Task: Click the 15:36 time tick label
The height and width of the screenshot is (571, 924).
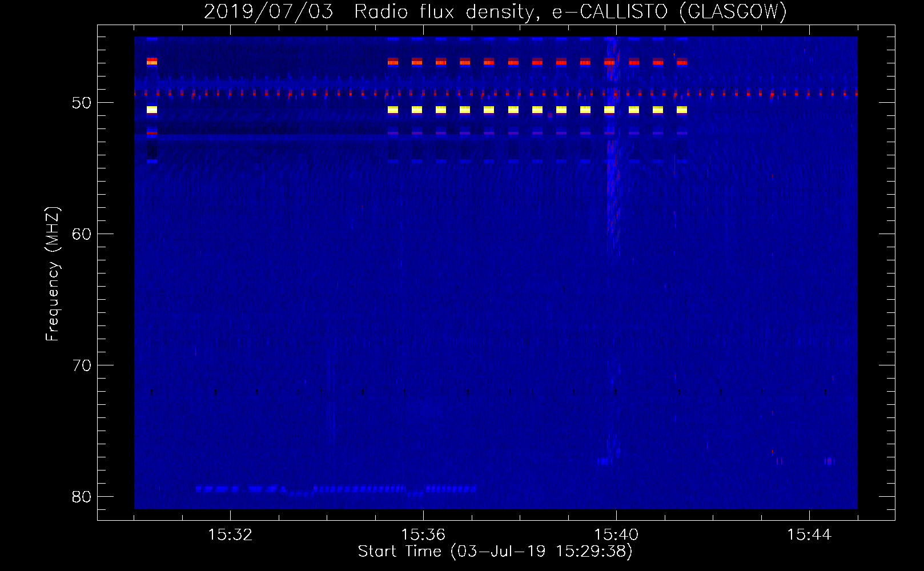Action: 423,535
